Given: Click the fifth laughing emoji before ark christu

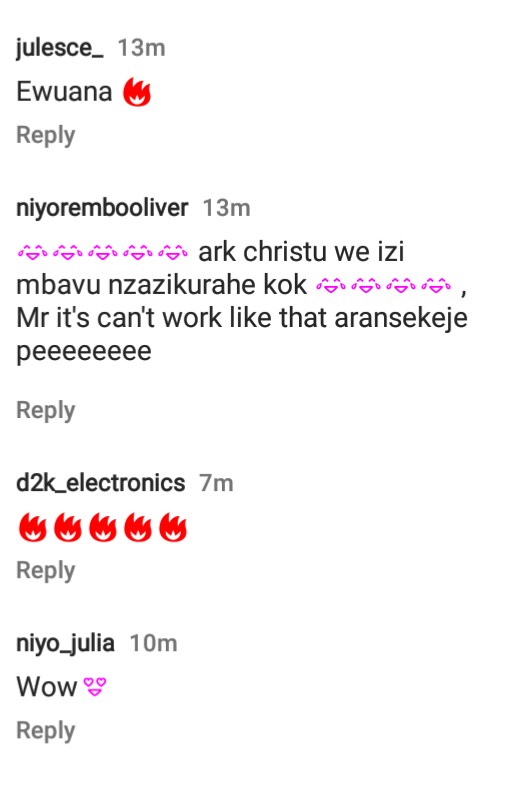Looking at the screenshot, I should [x=173, y=252].
